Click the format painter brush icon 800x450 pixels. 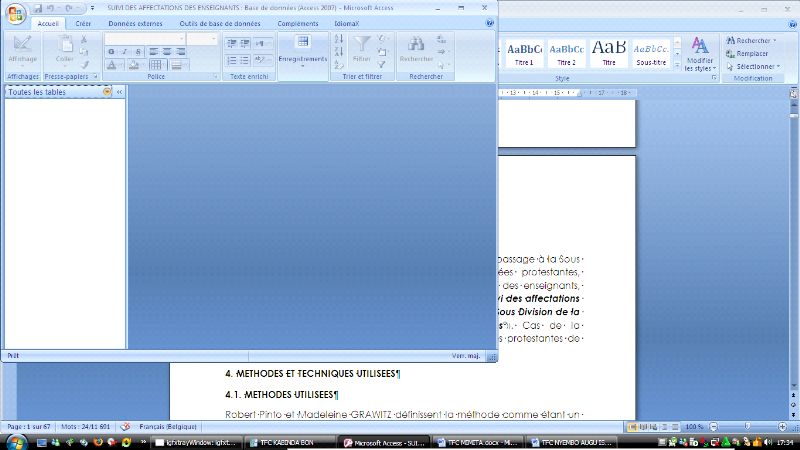click(84, 65)
